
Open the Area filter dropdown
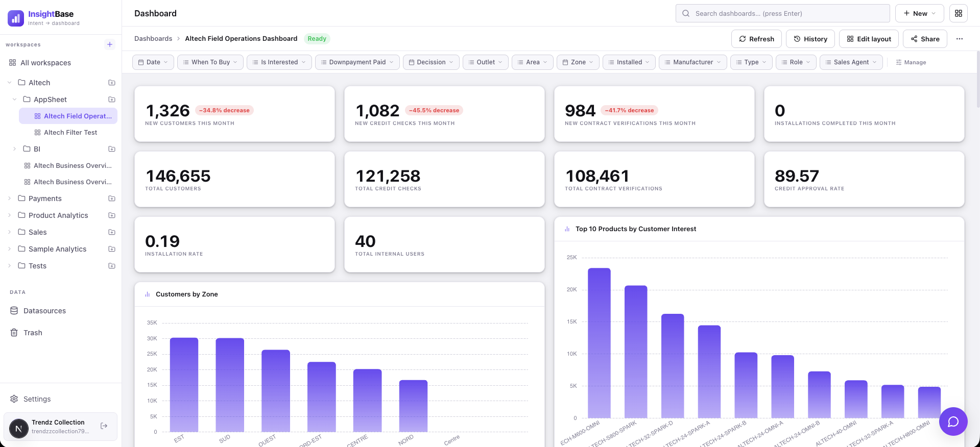tap(533, 62)
